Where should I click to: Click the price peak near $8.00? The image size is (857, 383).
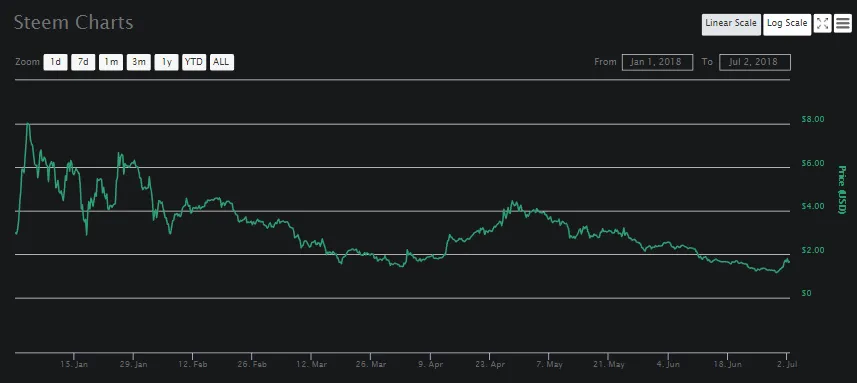coord(27,124)
